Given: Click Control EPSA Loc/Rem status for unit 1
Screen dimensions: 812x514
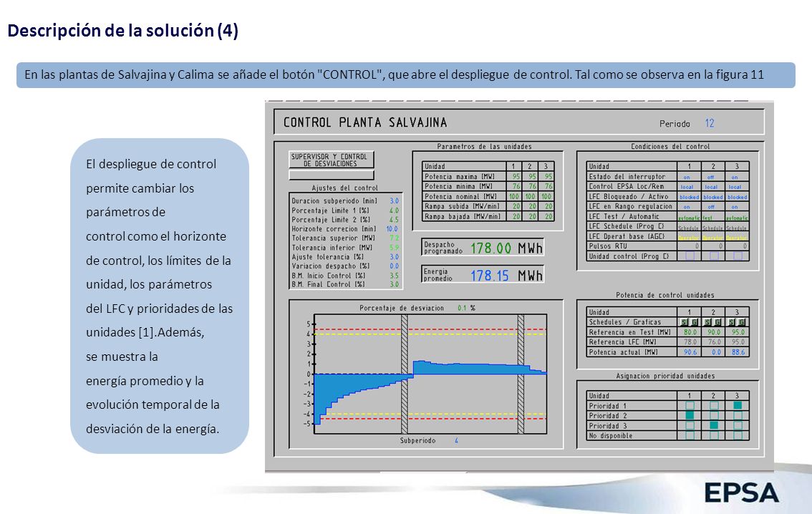Looking at the screenshot, I should [687, 187].
